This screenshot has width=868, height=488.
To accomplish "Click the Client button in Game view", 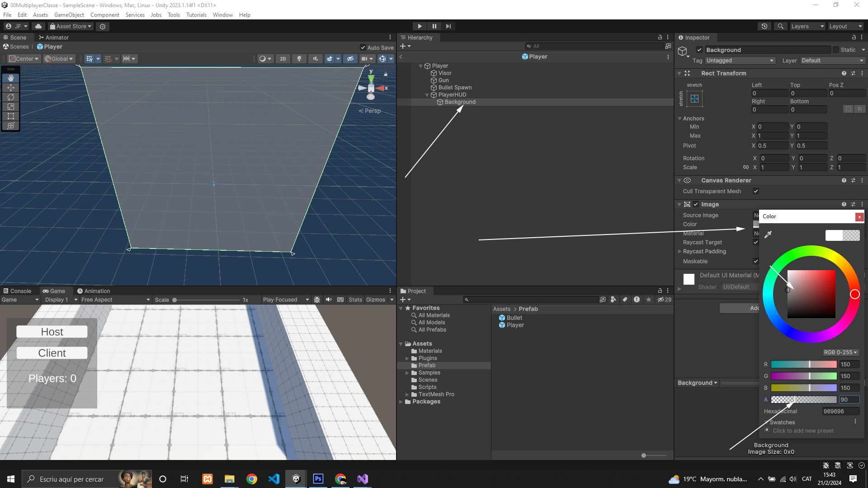I will click(52, 353).
